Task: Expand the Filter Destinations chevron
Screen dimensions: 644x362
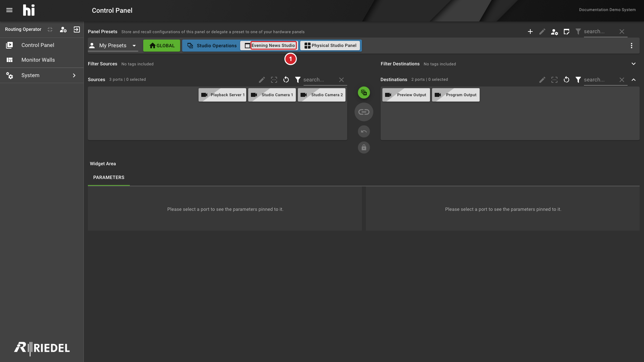Action: [x=634, y=64]
